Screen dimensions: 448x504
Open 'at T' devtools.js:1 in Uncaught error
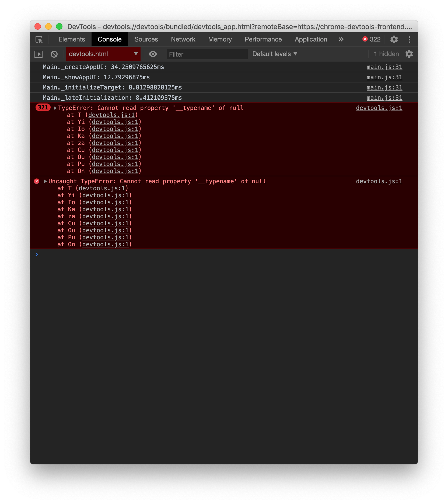tap(102, 188)
